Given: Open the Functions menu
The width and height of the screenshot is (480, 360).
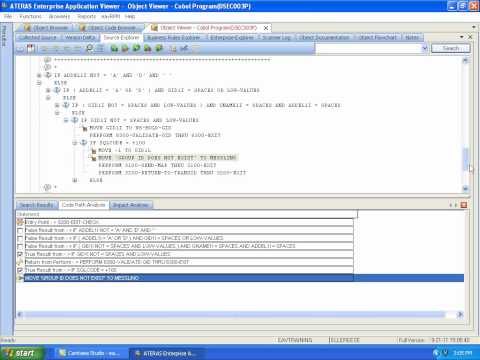Looking at the screenshot, I should [30, 16].
